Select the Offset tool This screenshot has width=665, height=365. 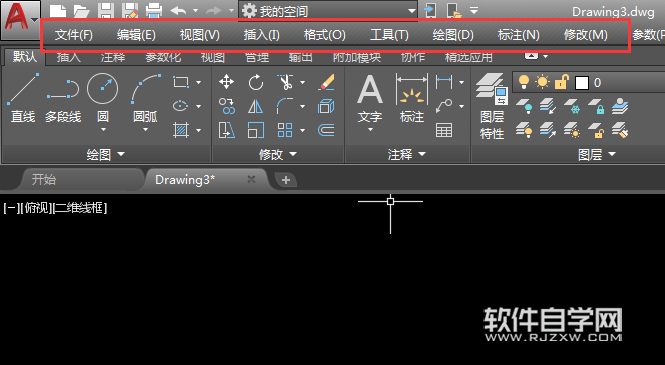(326, 130)
